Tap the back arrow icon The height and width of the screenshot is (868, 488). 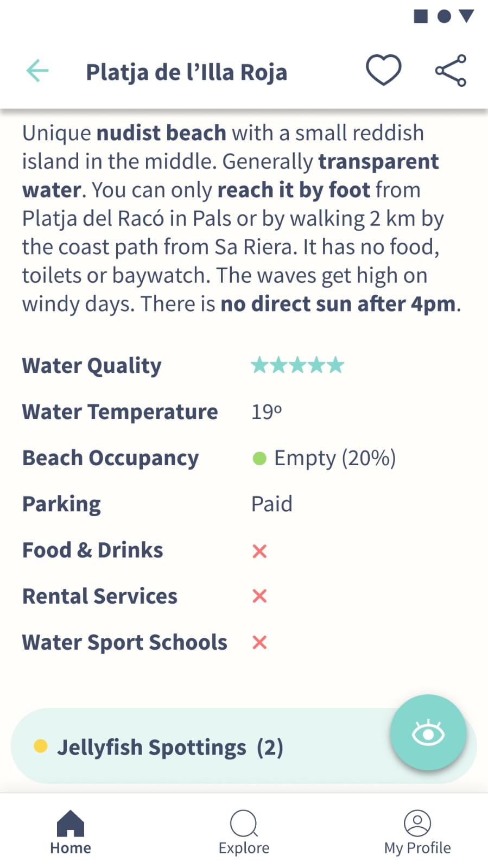click(x=37, y=71)
